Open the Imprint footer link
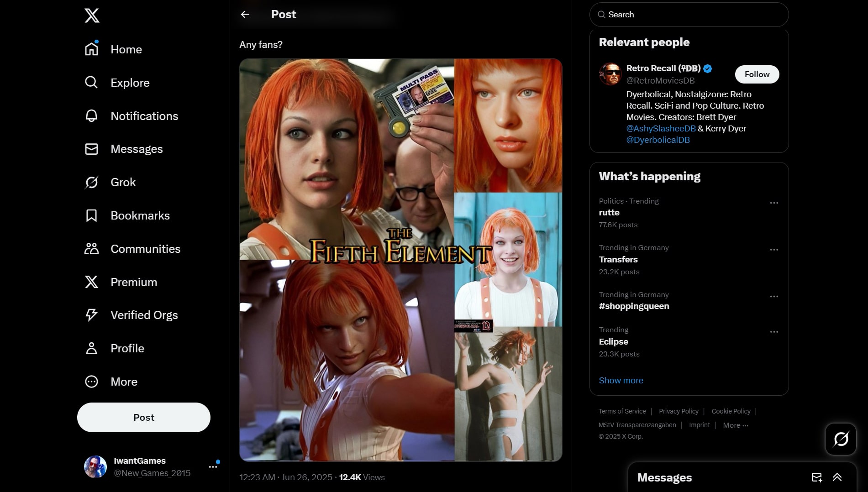 click(700, 425)
